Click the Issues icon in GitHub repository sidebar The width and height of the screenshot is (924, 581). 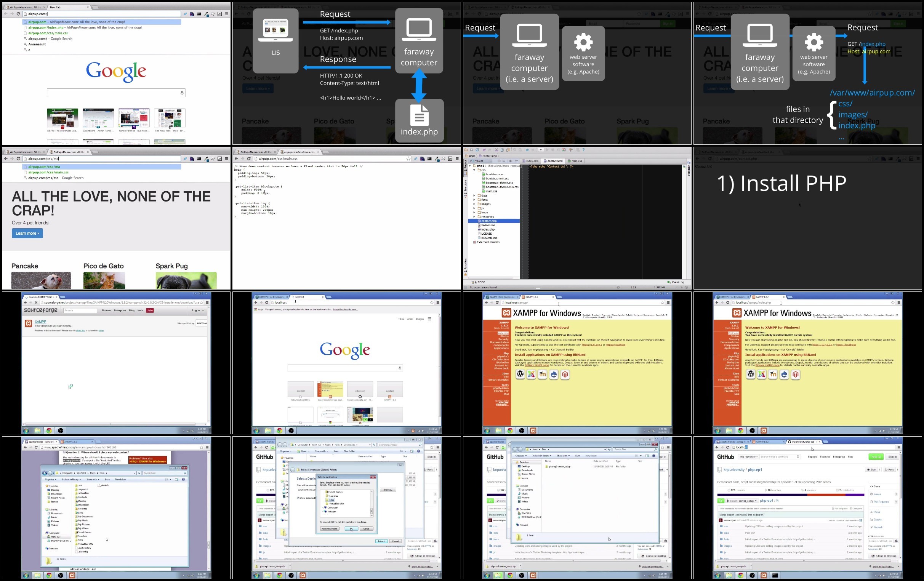(872, 494)
